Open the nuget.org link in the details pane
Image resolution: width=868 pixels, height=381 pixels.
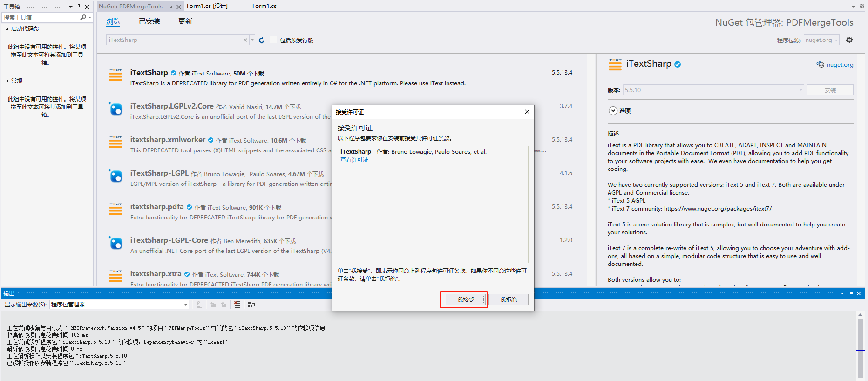click(x=840, y=65)
